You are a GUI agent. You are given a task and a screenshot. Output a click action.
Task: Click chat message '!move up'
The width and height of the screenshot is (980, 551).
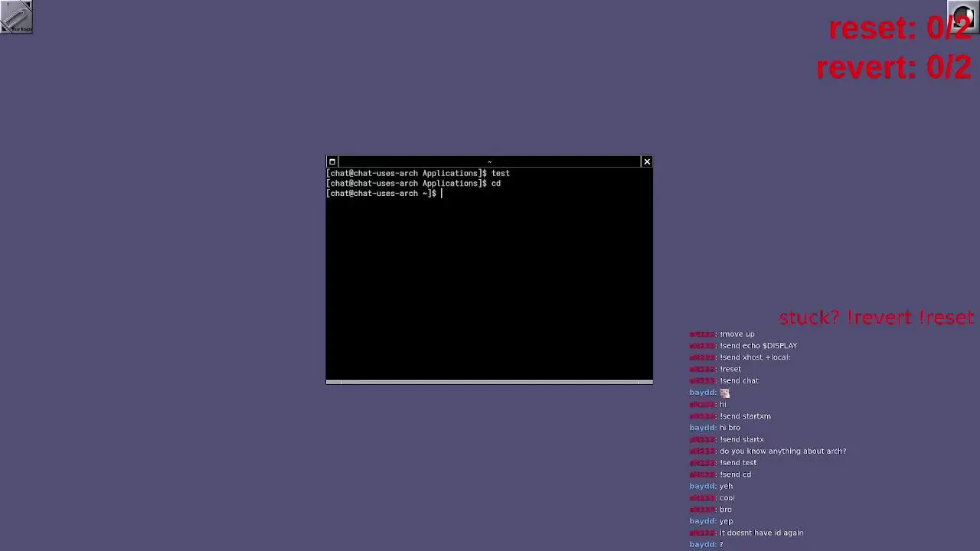point(737,334)
